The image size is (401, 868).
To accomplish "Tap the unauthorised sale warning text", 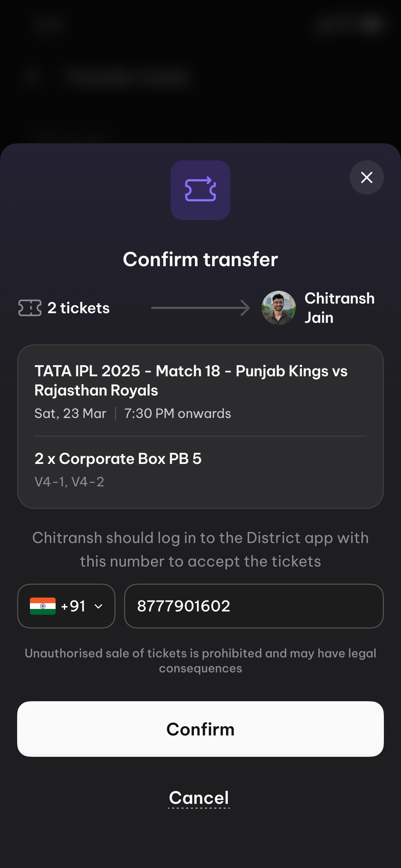I will pos(200,661).
